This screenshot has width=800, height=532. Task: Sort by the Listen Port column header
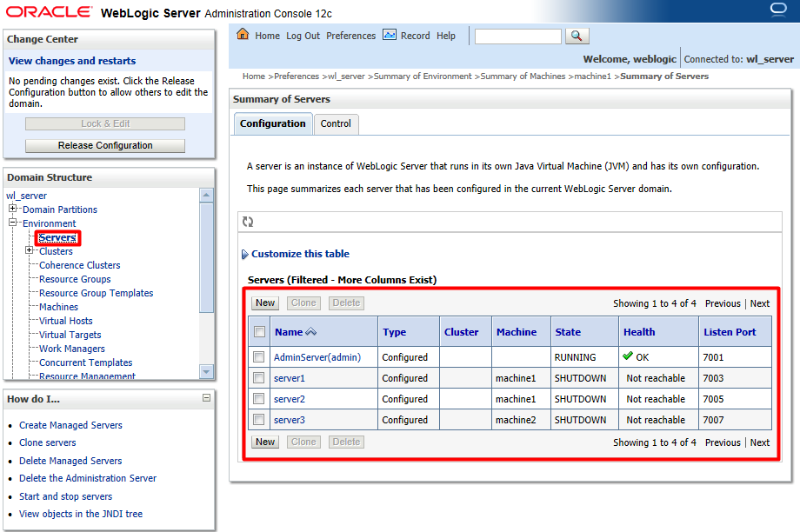[x=730, y=332]
